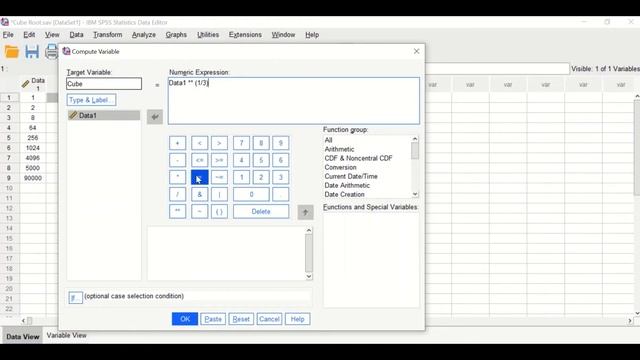Image resolution: width=640 pixels, height=360 pixels.
Task: Select Conversion in Function group list
Action: click(340, 167)
